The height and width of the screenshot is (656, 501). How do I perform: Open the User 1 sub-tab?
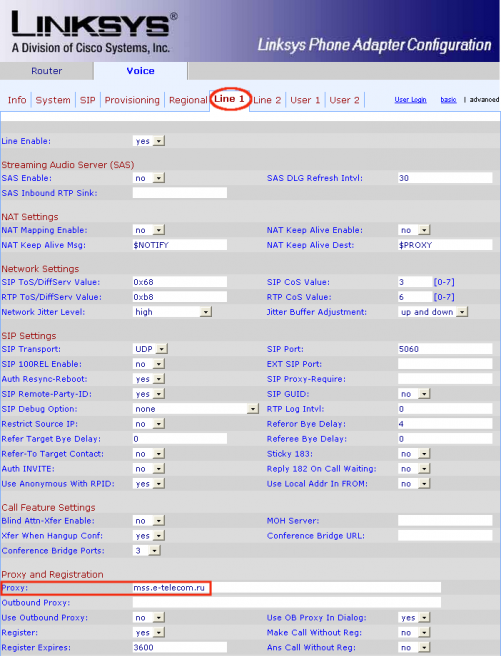(x=305, y=100)
